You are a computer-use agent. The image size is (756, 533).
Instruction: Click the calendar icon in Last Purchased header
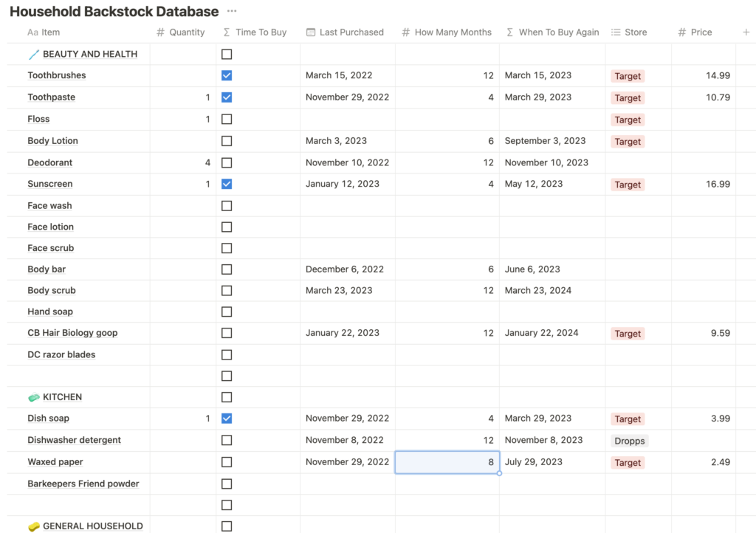point(311,32)
